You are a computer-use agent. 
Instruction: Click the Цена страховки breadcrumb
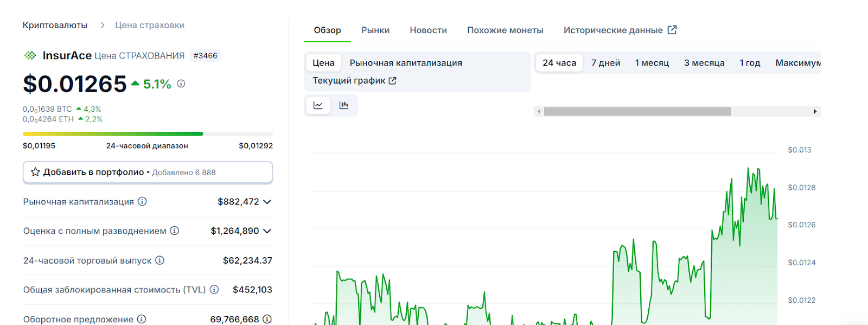pyautogui.click(x=150, y=25)
